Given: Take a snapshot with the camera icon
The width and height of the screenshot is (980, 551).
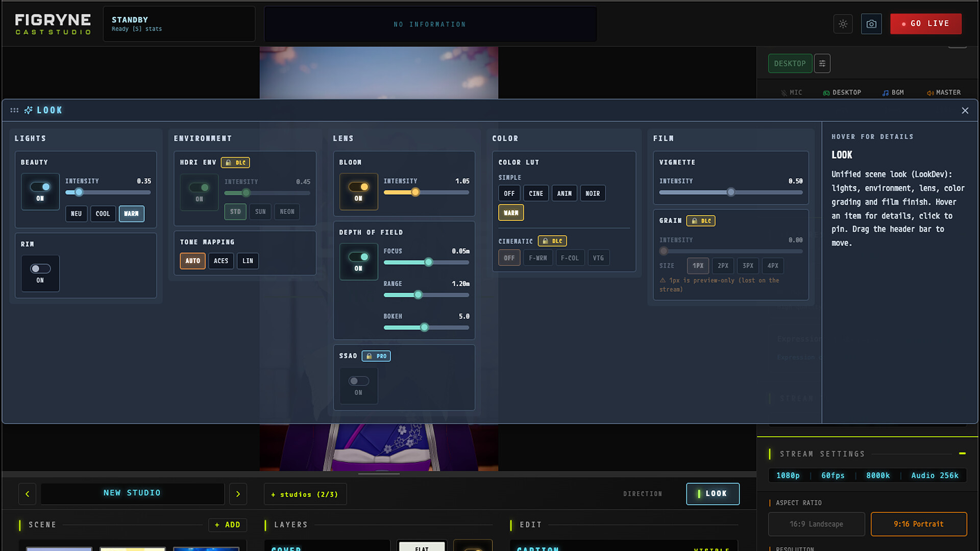Looking at the screenshot, I should click(871, 24).
